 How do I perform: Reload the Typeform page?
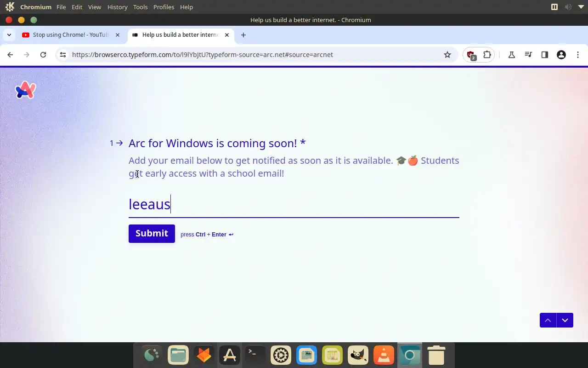[x=43, y=55]
